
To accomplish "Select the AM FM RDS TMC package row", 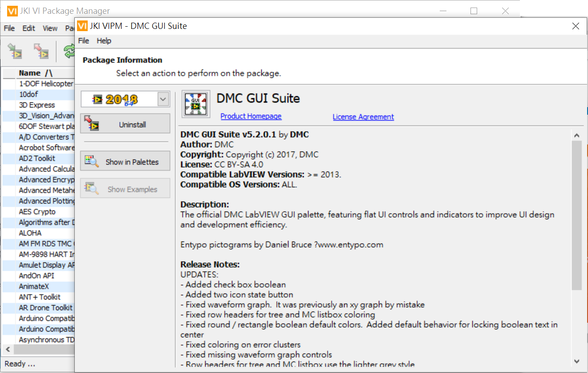I will pyautogui.click(x=38, y=244).
